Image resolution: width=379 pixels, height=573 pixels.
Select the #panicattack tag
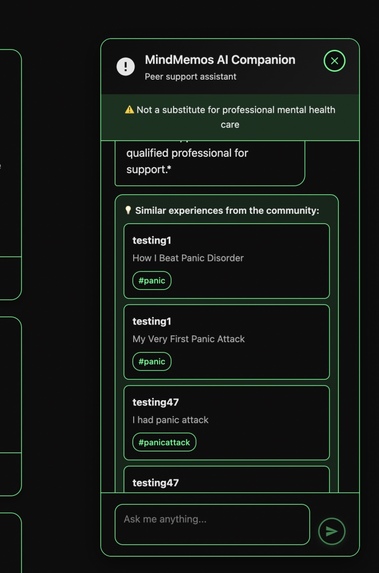(x=164, y=442)
